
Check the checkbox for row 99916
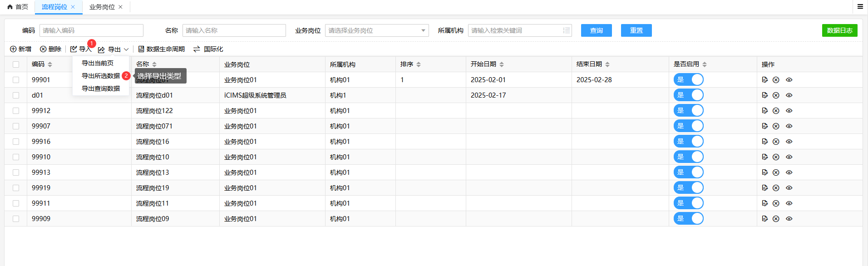pyautogui.click(x=16, y=142)
